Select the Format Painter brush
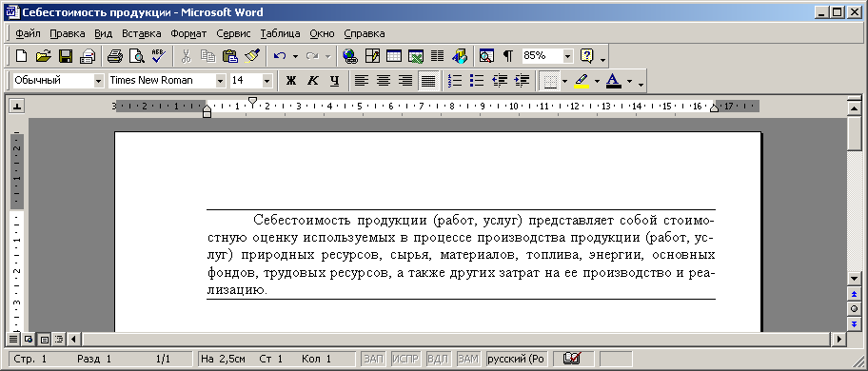Viewport: 868px width, 371px height. (x=253, y=56)
